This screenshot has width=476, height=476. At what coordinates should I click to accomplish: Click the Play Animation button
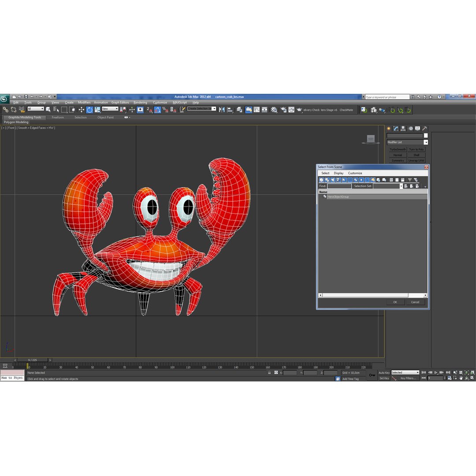pos(436,372)
